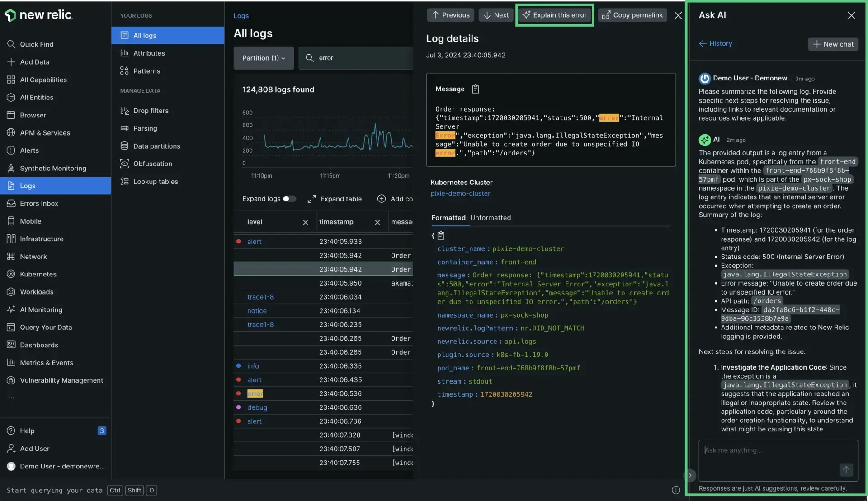Start a New chat in Ask AI
Image resolution: width=868 pixels, height=501 pixels.
click(833, 44)
